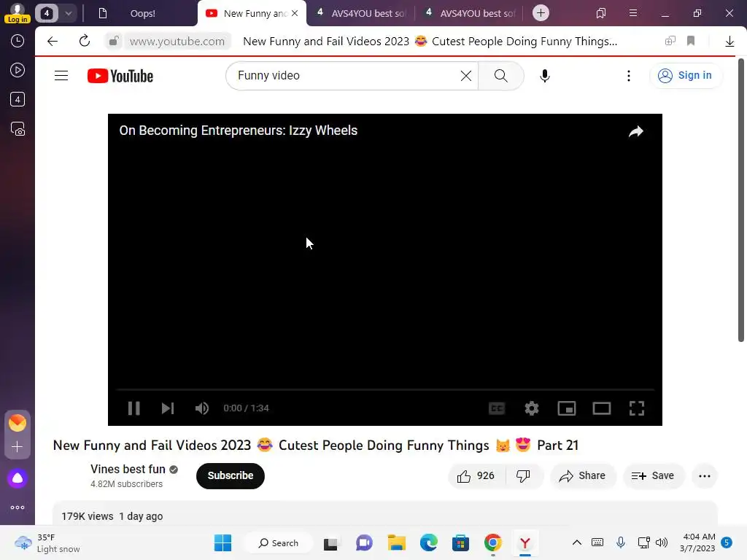The width and height of the screenshot is (747, 560).
Task: Open File Explorer from taskbar
Action: [396, 542]
